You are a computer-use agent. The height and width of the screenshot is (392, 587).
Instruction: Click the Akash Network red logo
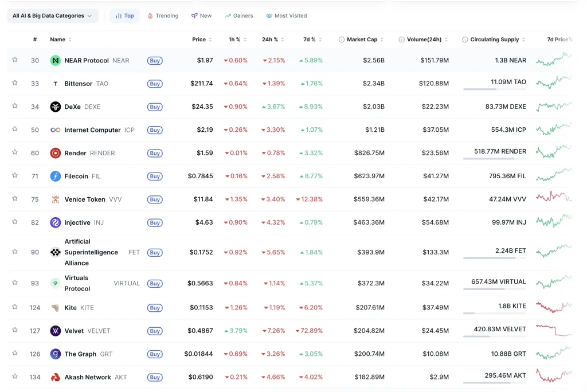[x=56, y=378]
